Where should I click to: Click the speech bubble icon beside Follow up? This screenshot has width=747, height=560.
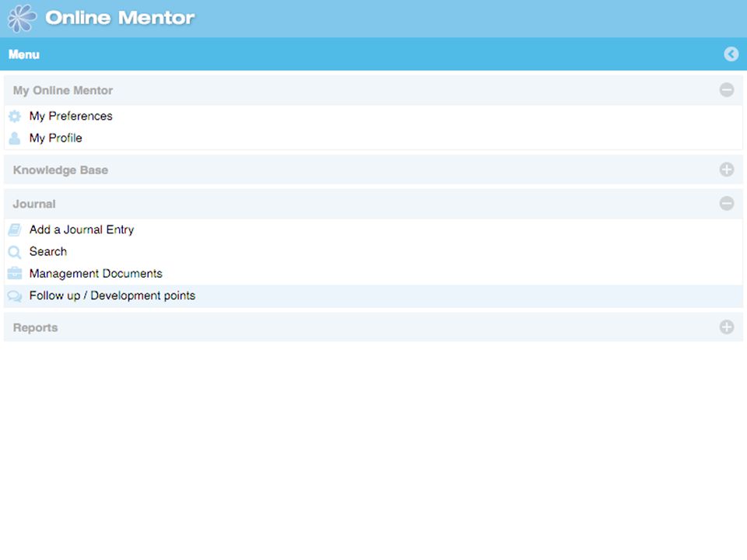pos(15,296)
